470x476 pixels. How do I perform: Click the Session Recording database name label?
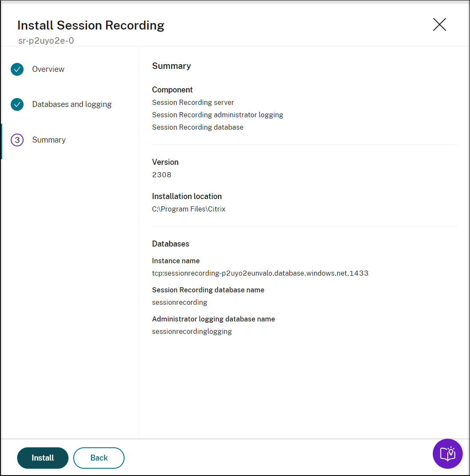pyautogui.click(x=208, y=290)
